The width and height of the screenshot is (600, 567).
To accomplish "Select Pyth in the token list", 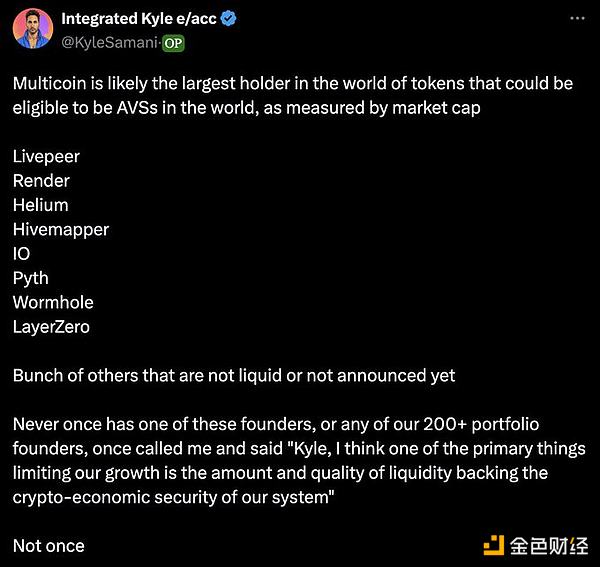I will coord(31,278).
